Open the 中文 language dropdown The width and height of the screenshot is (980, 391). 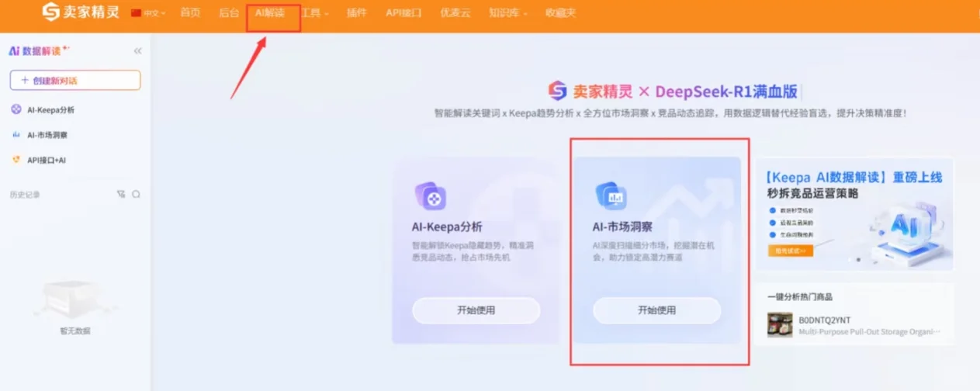click(x=149, y=12)
